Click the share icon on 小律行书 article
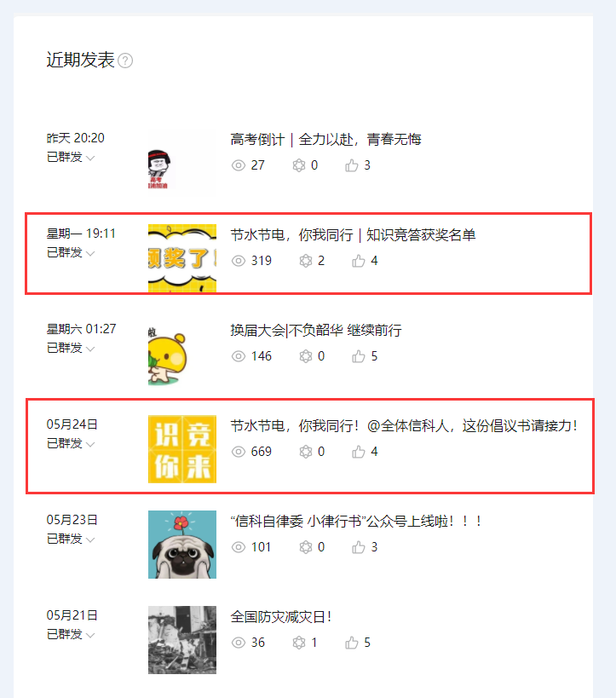616x698 pixels. pos(306,547)
